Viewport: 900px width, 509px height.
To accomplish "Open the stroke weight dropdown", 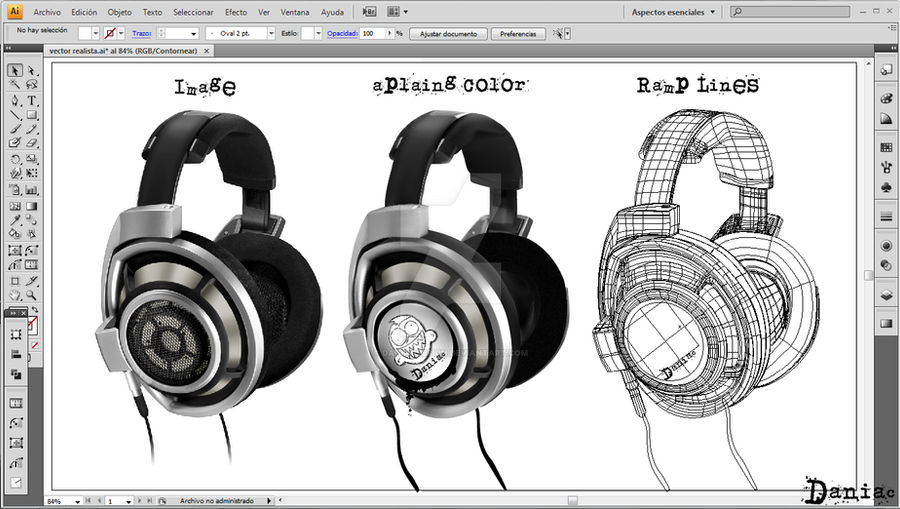I will 193,34.
